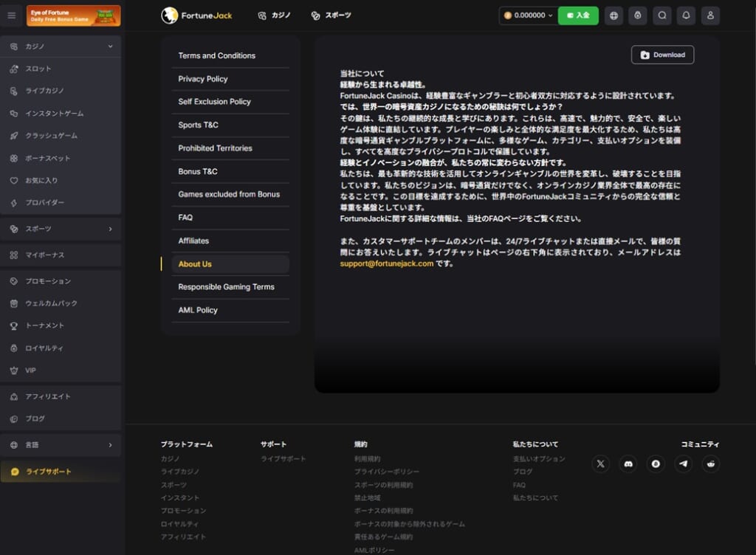Click the Download button
This screenshot has height=555, width=756.
(662, 55)
